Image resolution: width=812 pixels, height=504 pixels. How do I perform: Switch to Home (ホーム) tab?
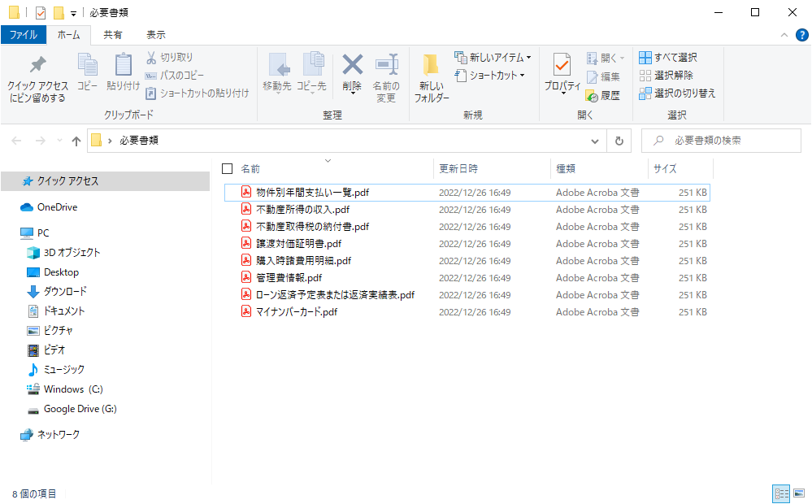(x=68, y=35)
